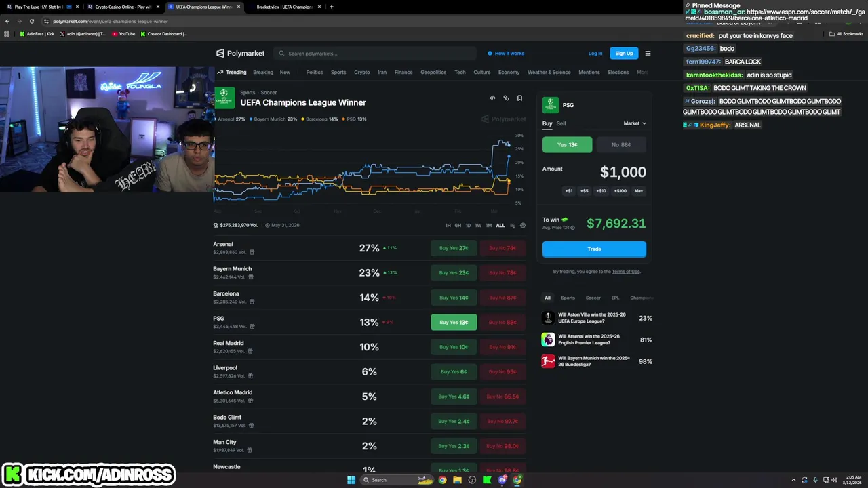Open the All Bookmarks folder
The image size is (868, 488).
(846, 34)
